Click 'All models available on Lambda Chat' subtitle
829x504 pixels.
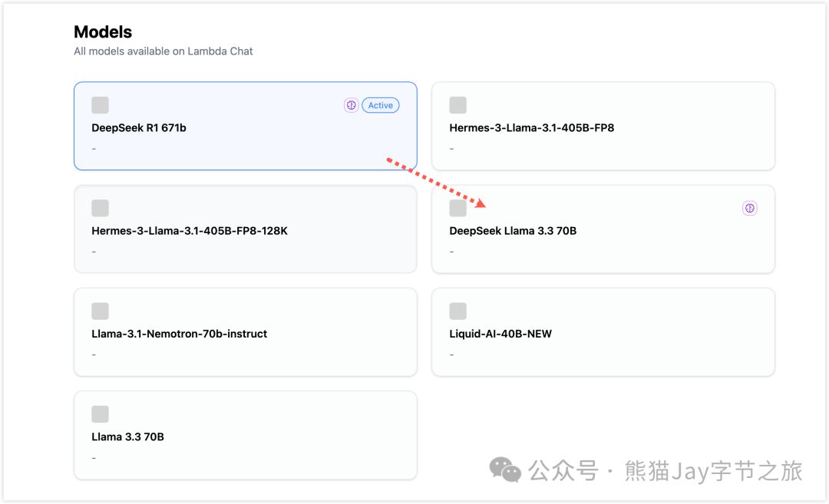pyautogui.click(x=163, y=51)
